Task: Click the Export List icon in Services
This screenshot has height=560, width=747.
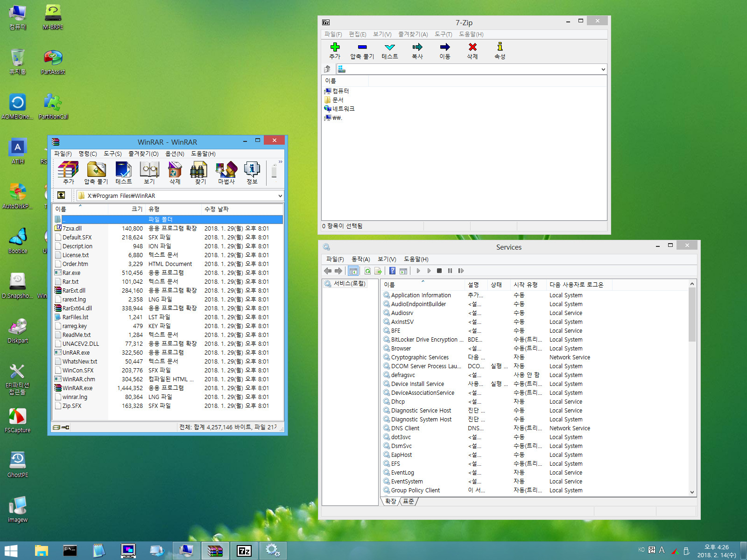Action: pos(378,271)
